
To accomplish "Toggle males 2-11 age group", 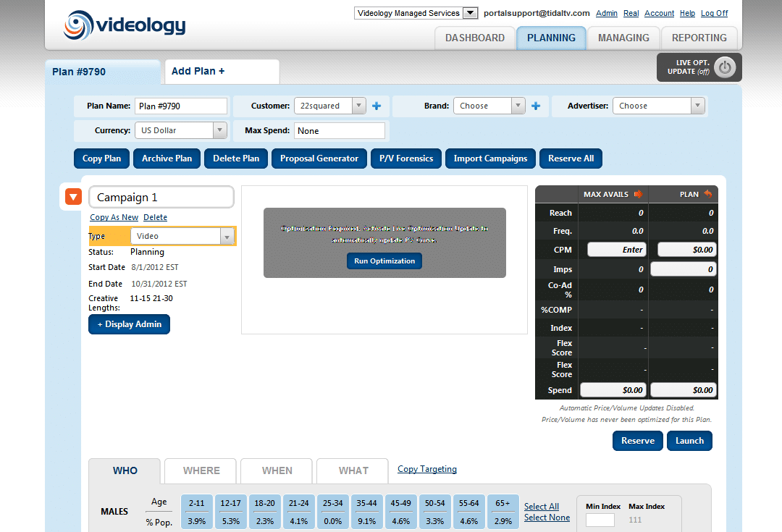I will point(196,512).
